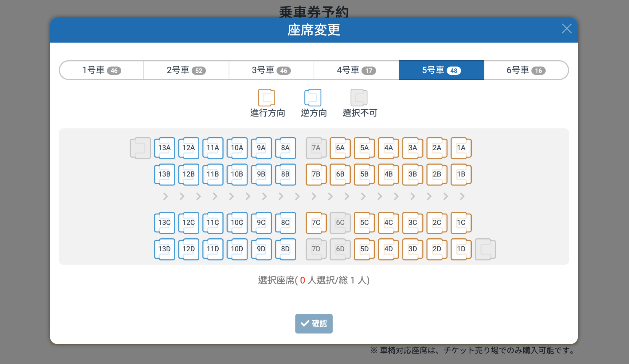Pick seat 13D
The image size is (629, 364).
pyautogui.click(x=164, y=249)
